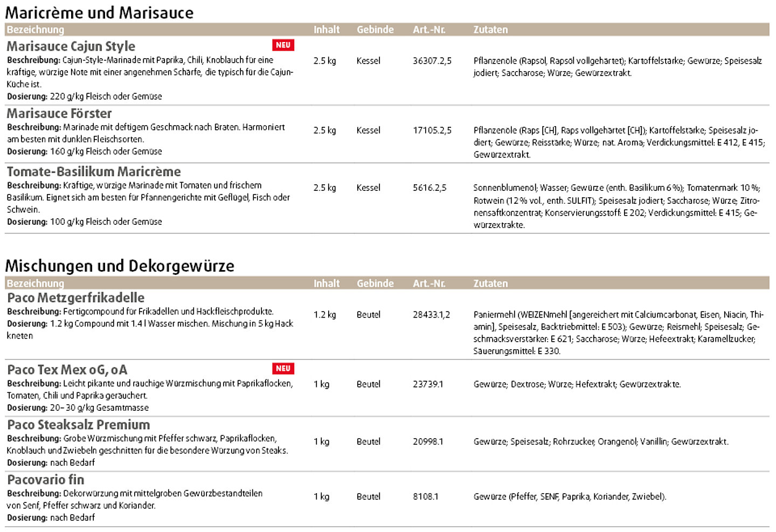776x532 pixels.
Task: Click Paco Steaksalz ingredients with Rohrzucker and Orangenöl
Action: [601, 441]
